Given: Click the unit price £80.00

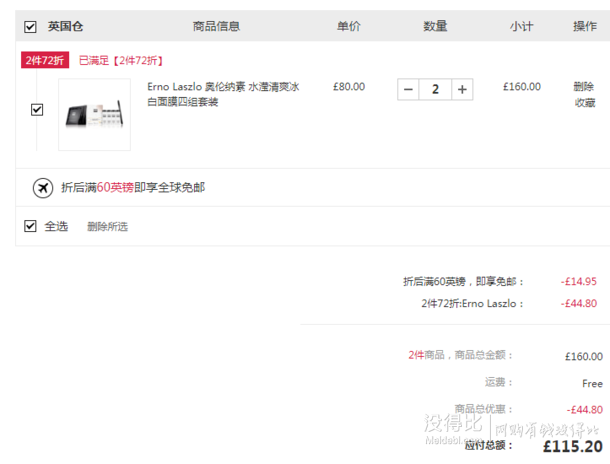Looking at the screenshot, I should 349,86.
